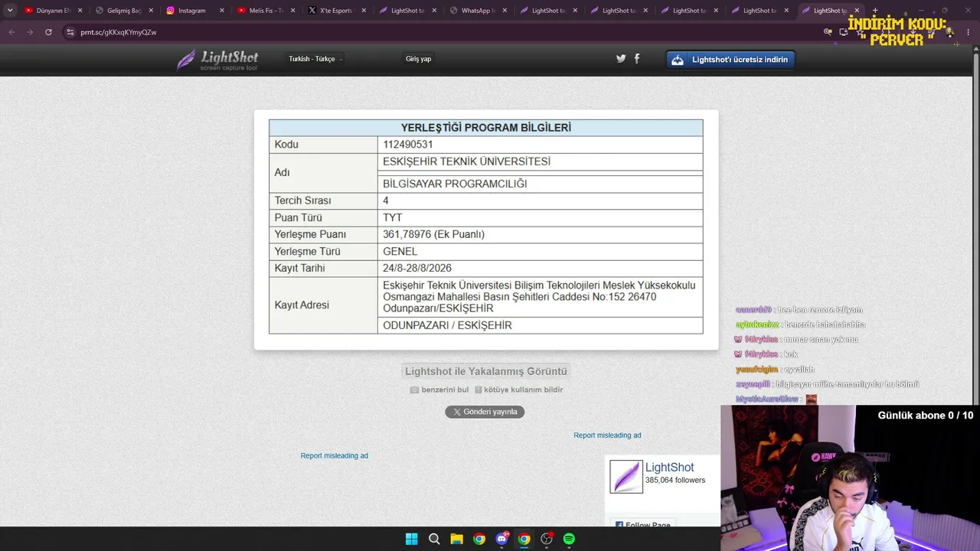Click program code "112490531"
The image size is (980, 551).
click(x=408, y=145)
